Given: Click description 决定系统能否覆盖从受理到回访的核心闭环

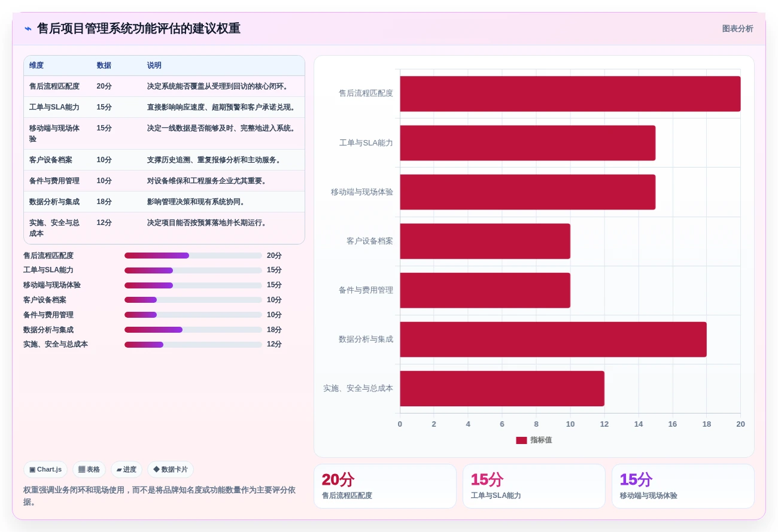Looking at the screenshot, I should (219, 86).
